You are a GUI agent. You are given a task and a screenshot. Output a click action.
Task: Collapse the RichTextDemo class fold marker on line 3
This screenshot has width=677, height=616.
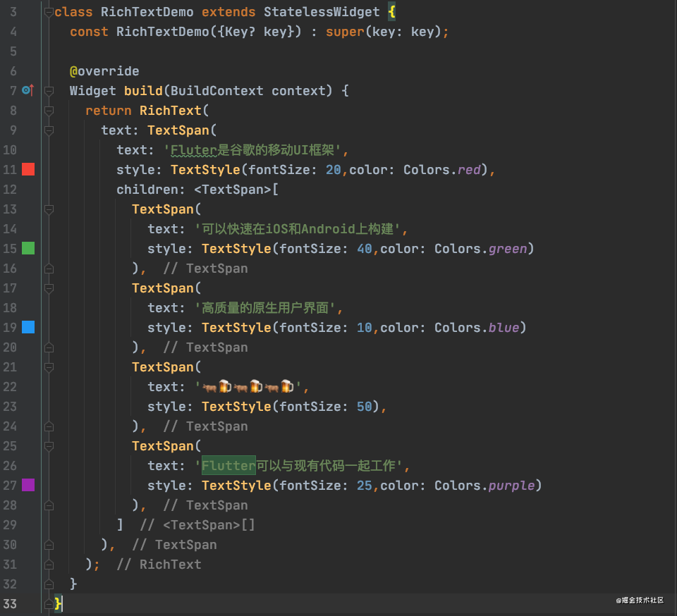49,12
